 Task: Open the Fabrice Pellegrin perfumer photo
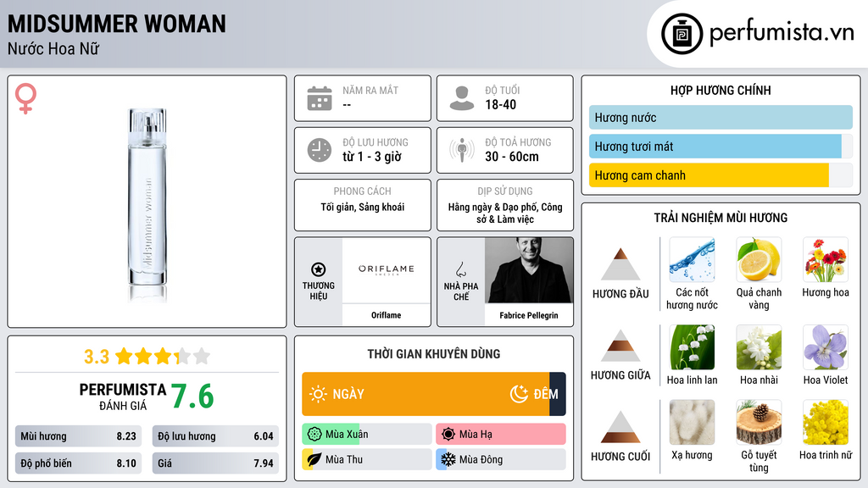pos(529,270)
